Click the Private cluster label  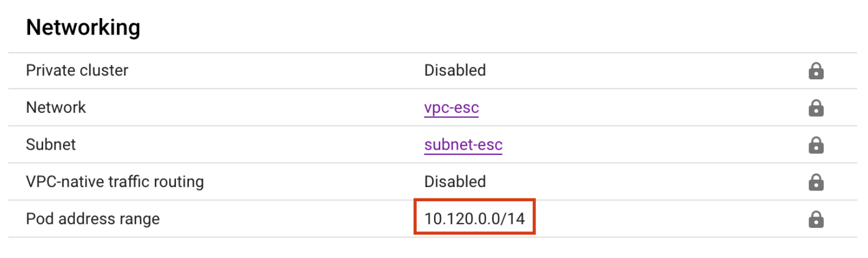coord(77,70)
